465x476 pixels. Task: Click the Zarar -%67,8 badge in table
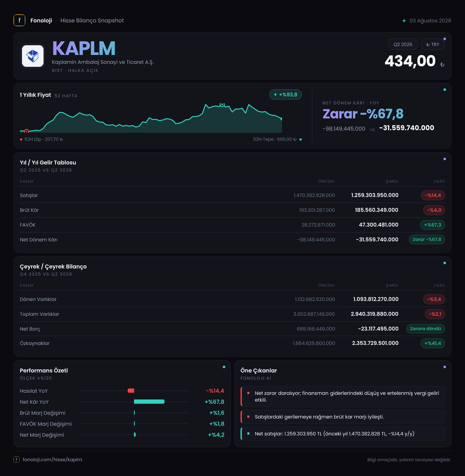tap(427, 239)
